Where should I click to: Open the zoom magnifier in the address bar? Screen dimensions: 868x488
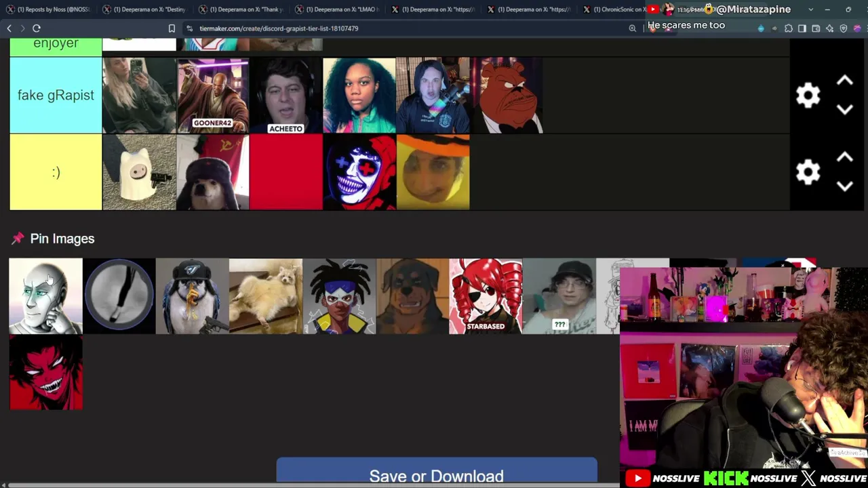632,28
